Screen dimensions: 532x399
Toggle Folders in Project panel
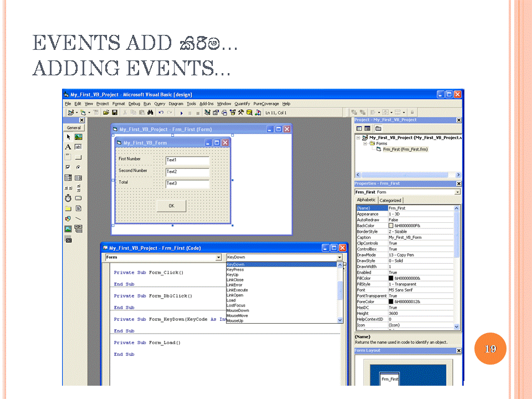(378, 129)
